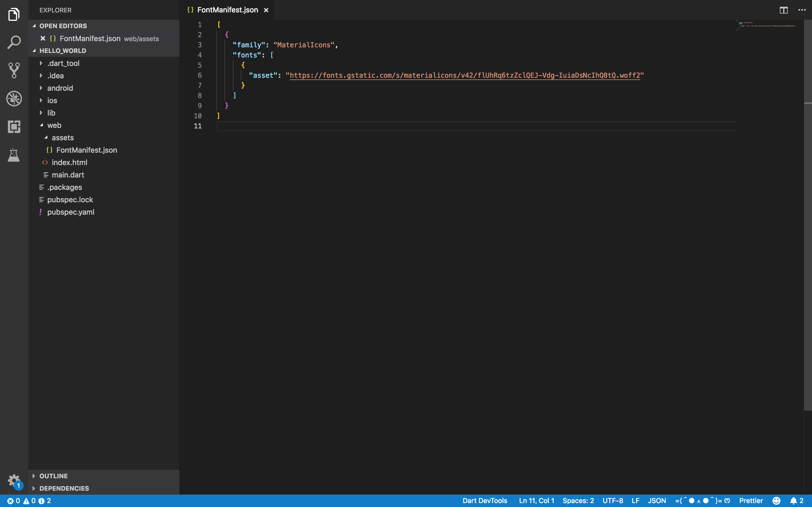
Task: Click the JSON language mode button
Action: click(657, 501)
